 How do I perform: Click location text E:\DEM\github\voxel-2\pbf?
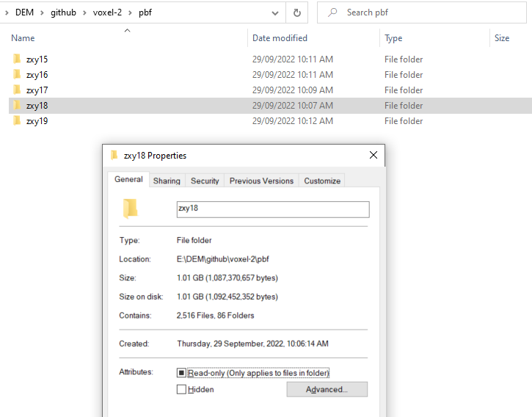click(222, 259)
